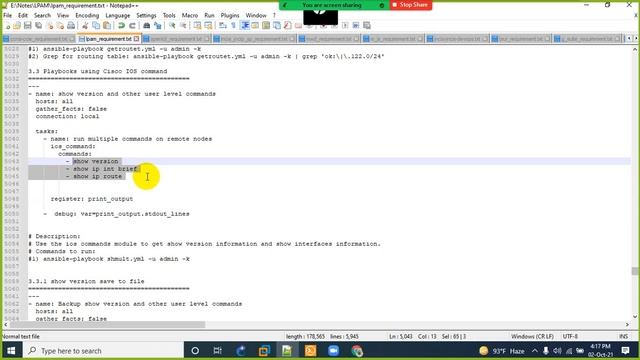Open Cortana circle icon on taskbar
The width and height of the screenshot is (640, 360).
coord(195,351)
